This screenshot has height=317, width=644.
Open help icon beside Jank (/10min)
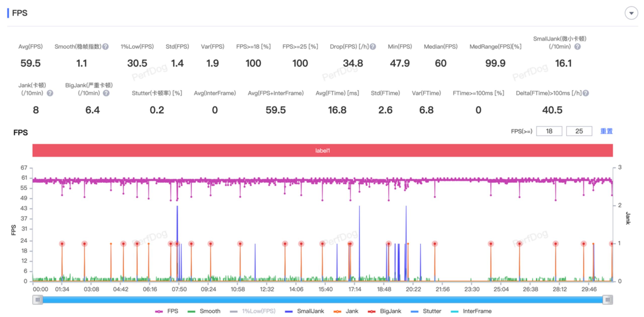point(50,93)
